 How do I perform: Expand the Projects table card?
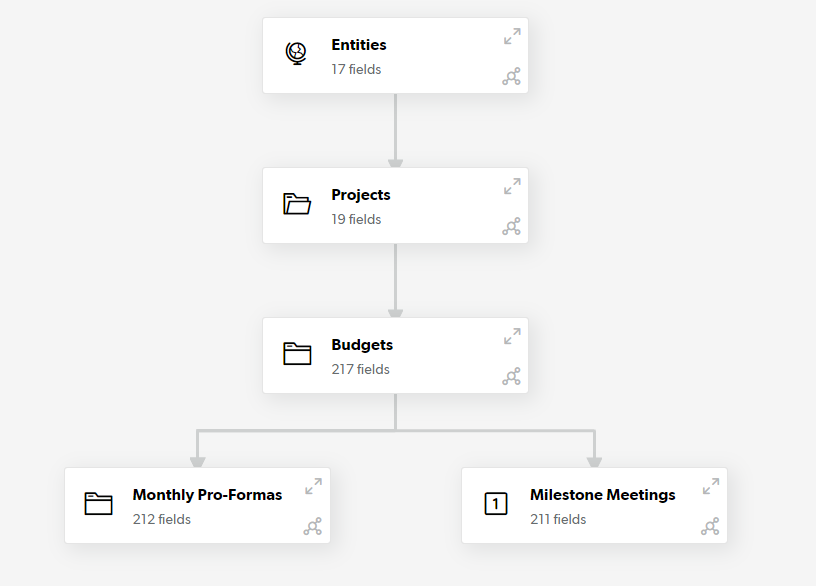[x=512, y=186]
